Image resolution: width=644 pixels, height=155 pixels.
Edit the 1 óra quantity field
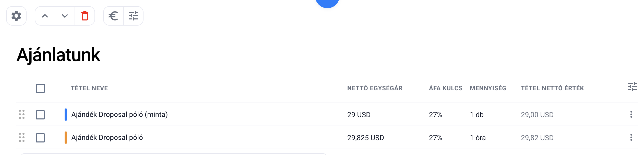pyautogui.click(x=478, y=138)
